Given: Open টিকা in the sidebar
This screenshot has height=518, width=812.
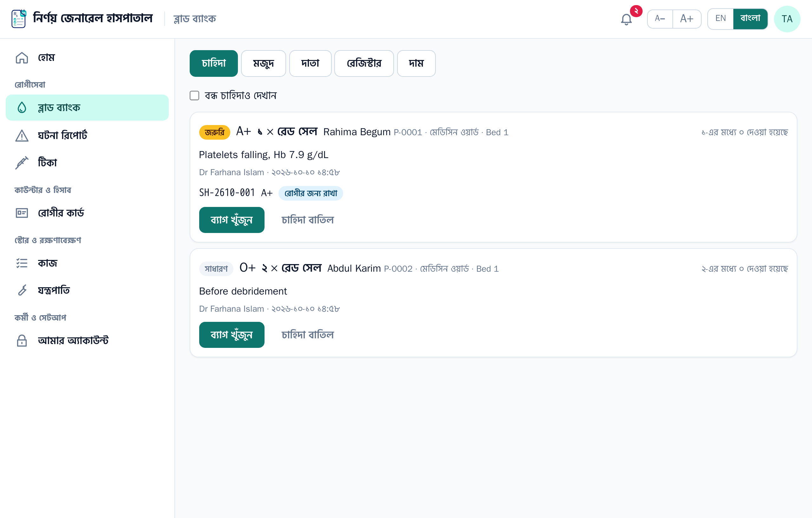Looking at the screenshot, I should [87, 163].
